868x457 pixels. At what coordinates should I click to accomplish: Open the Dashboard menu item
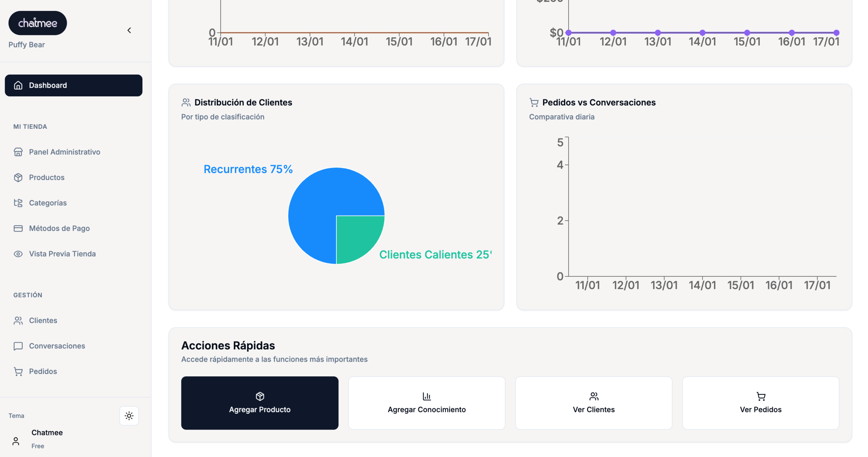click(74, 85)
